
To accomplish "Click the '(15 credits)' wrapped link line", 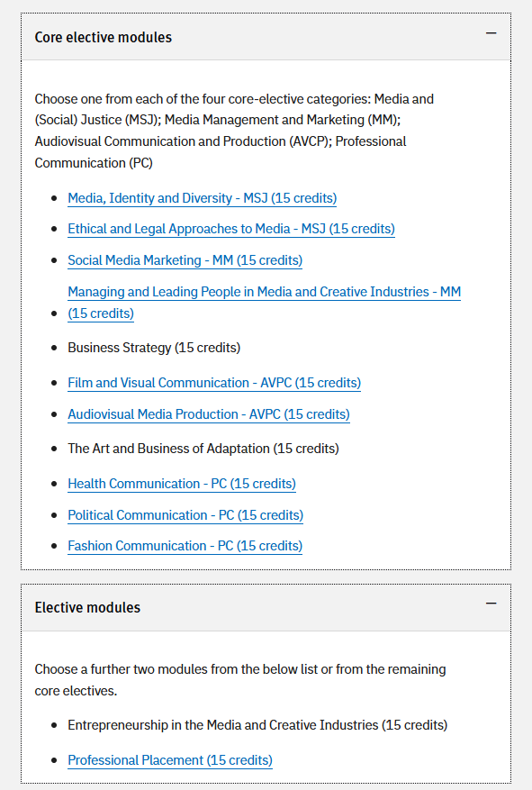I will 101,313.
